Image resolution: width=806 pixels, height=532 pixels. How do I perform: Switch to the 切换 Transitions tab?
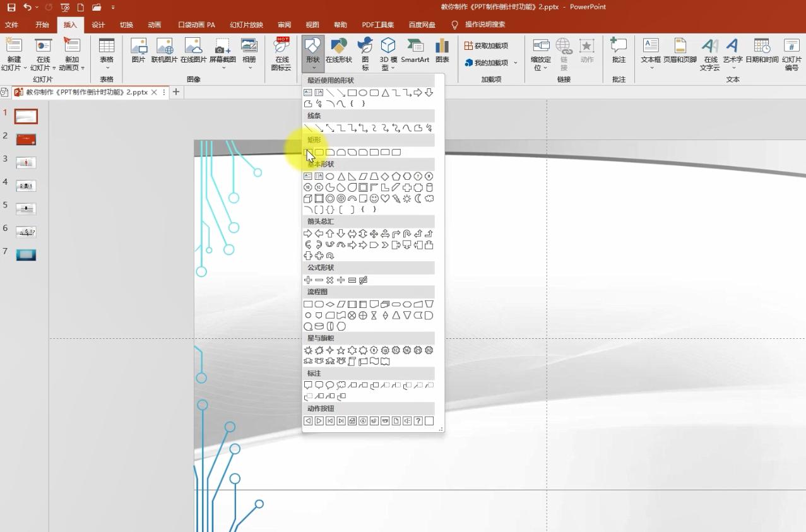tap(126, 25)
